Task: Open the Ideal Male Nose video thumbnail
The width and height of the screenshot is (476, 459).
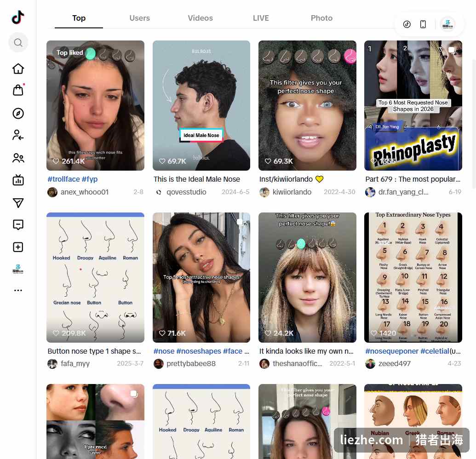Action: pyautogui.click(x=201, y=105)
